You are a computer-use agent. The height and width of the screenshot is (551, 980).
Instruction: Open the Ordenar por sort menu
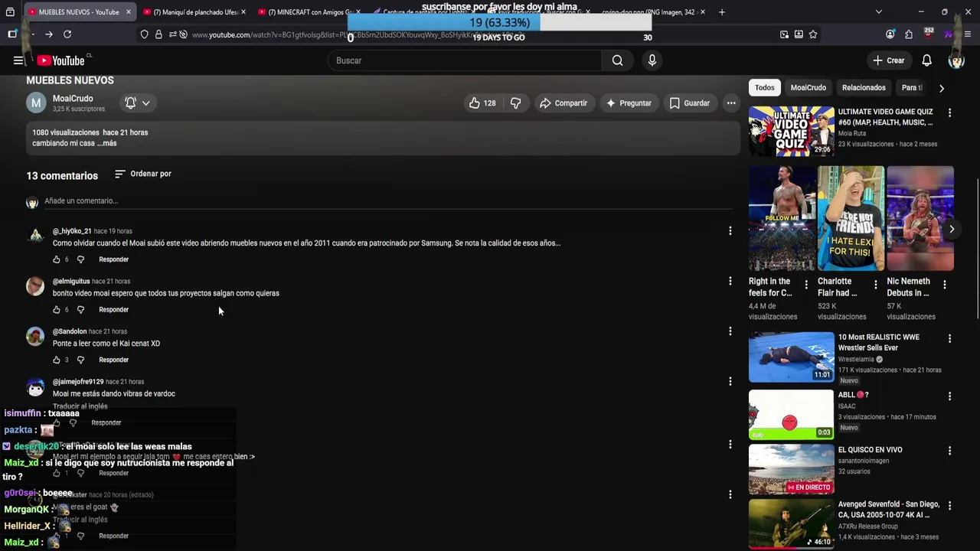pyautogui.click(x=143, y=174)
